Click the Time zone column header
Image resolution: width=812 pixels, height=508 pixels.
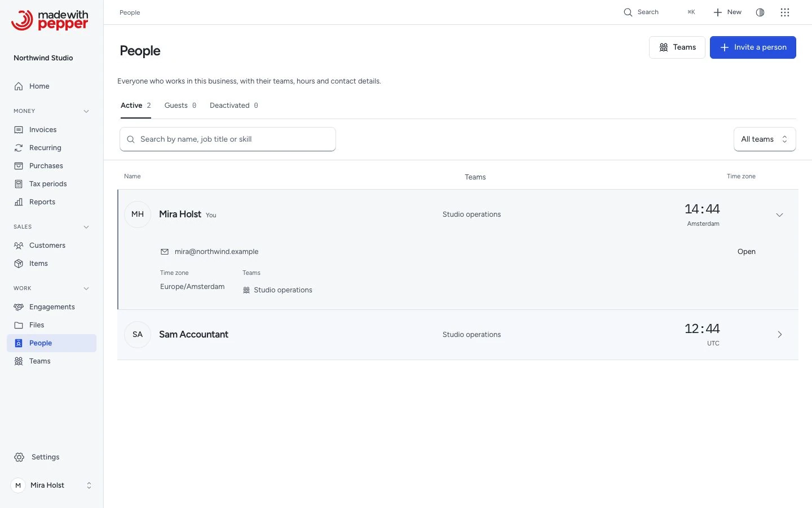[741, 177]
